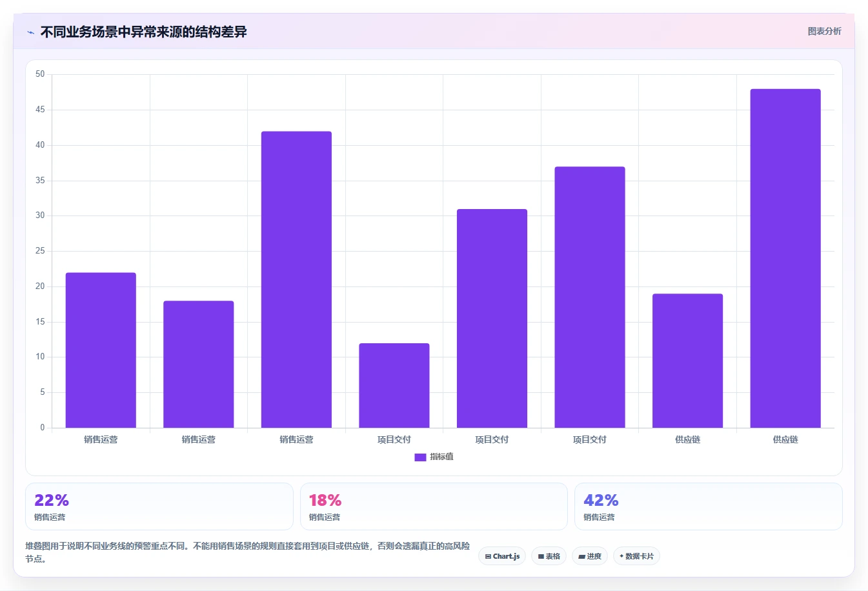
Task: Open the 42% stat card
Action: point(709,506)
